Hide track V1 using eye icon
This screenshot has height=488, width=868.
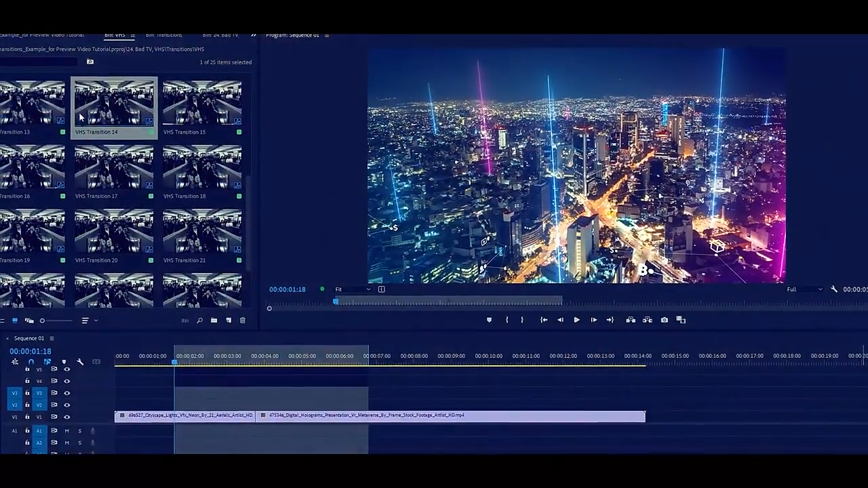tap(66, 417)
